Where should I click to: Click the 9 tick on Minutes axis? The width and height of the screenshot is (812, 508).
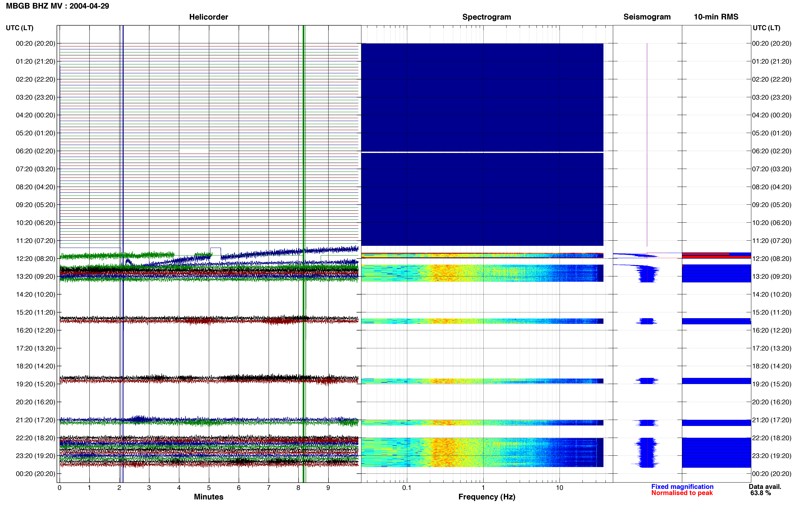click(x=328, y=487)
